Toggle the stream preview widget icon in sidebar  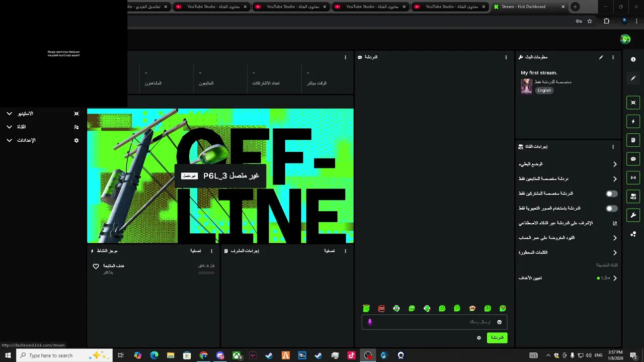click(633, 103)
